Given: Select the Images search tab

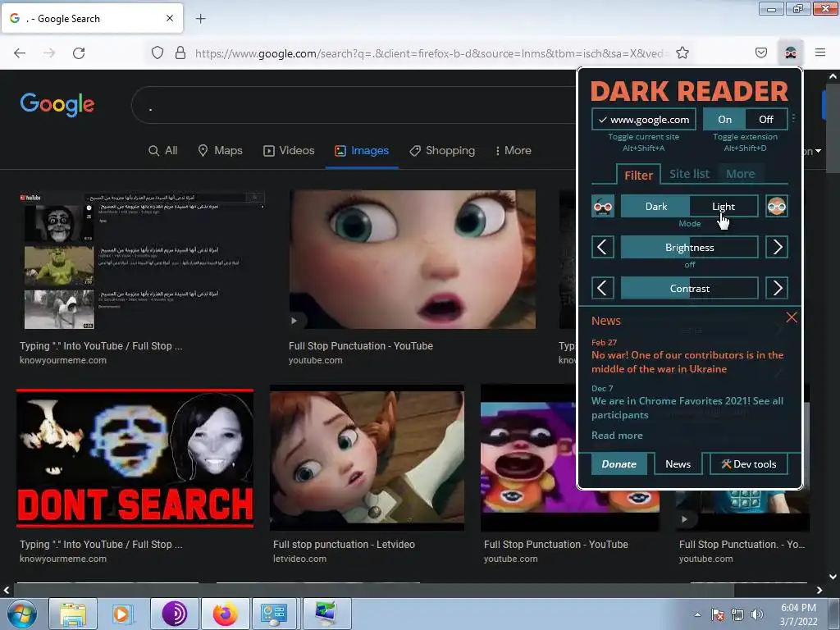Looking at the screenshot, I should pos(362,151).
